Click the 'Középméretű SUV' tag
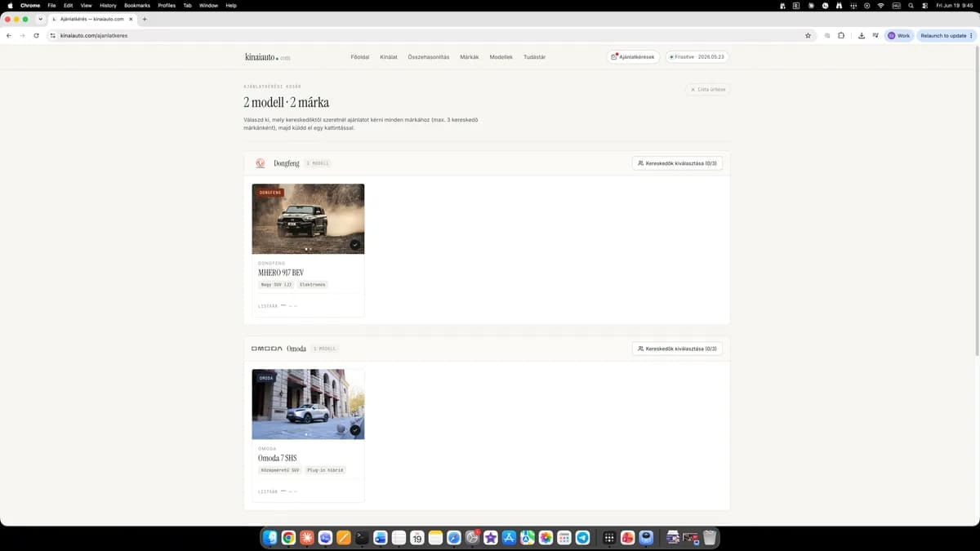The height and width of the screenshot is (551, 980). pos(280,470)
